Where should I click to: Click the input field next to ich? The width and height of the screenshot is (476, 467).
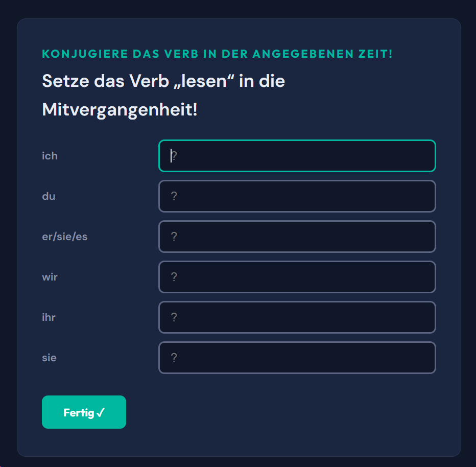[x=297, y=156]
